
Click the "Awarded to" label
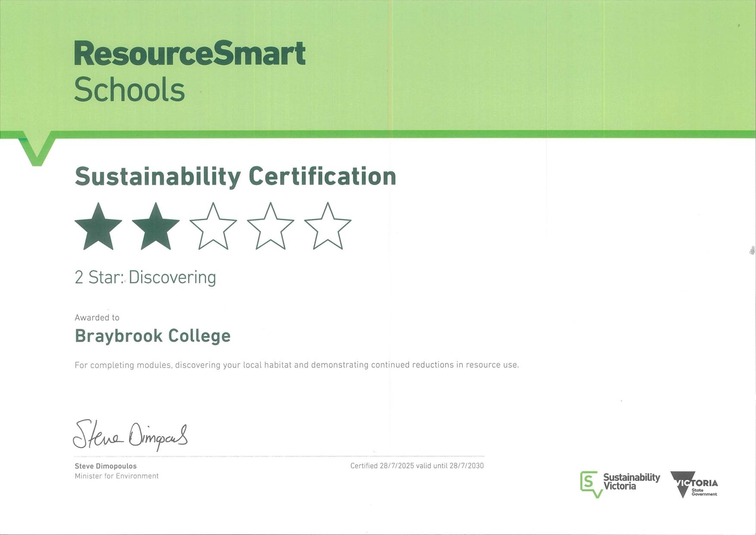click(97, 317)
